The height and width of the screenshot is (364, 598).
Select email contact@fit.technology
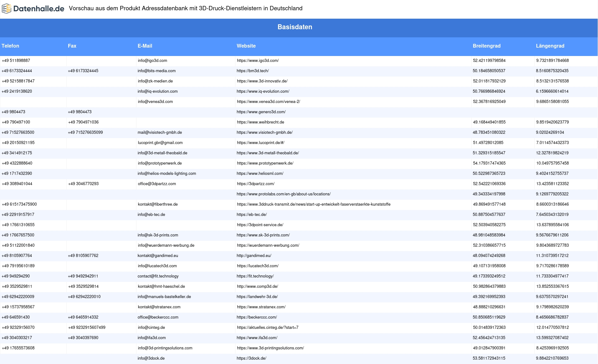tap(158, 276)
